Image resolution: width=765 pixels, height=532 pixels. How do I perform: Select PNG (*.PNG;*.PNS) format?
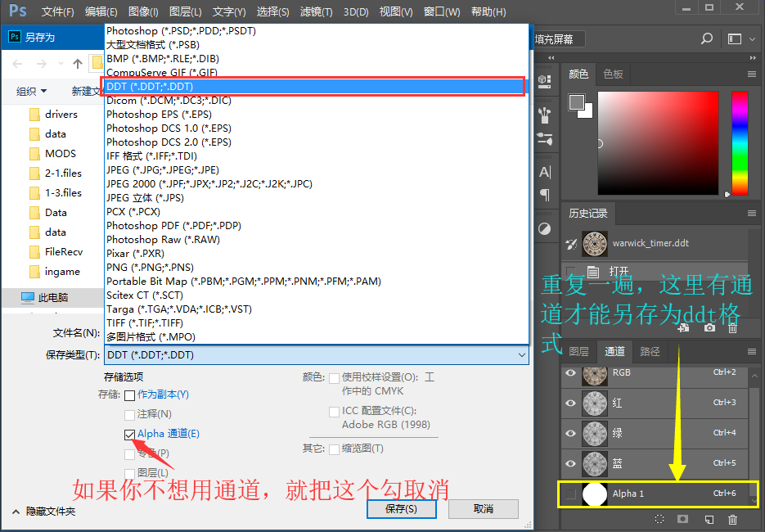317,268
